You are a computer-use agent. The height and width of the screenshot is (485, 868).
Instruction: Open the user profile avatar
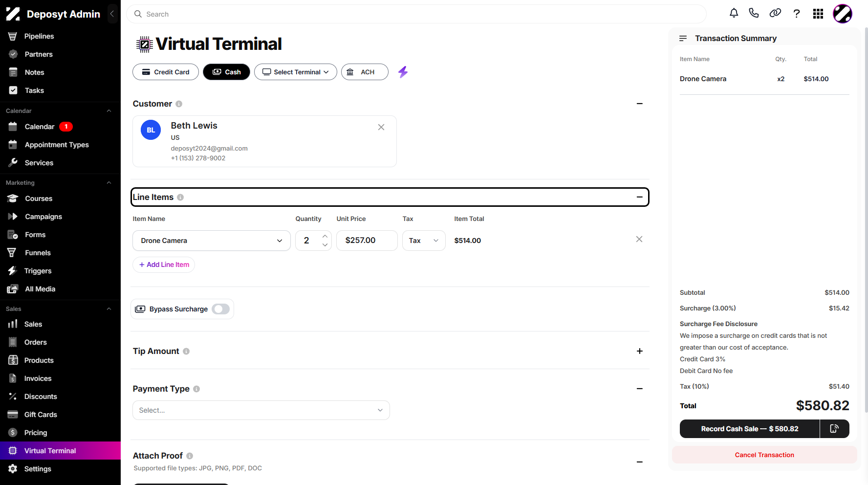click(843, 14)
